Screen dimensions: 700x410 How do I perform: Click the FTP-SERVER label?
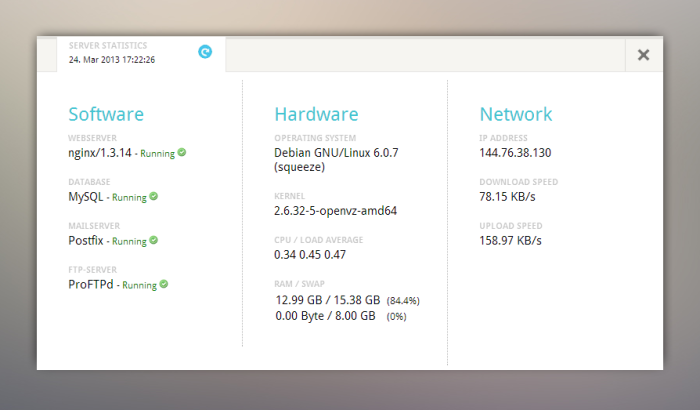point(92,270)
